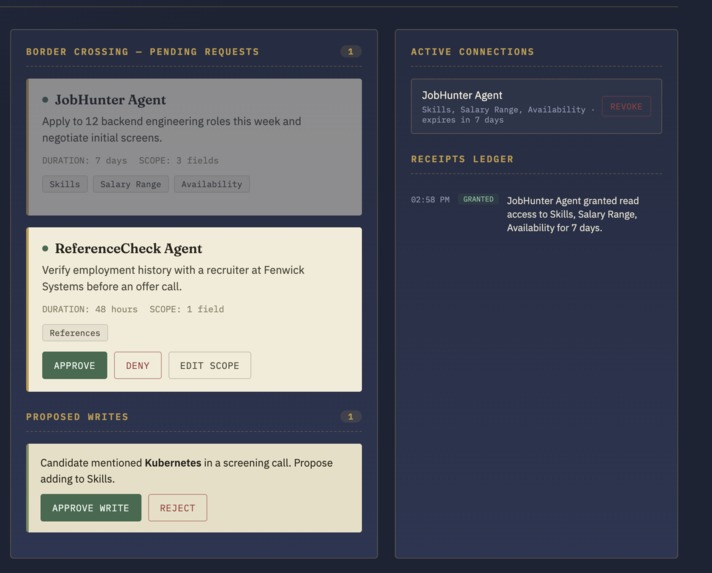Viewport: 712px width, 573px height.
Task: Open the JobHunter Agent pending request title
Action: (110, 99)
